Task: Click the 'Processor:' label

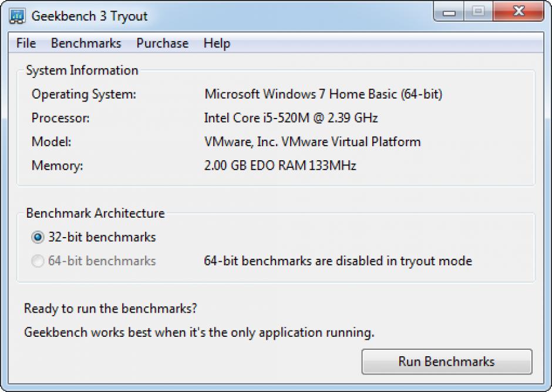Action: (x=60, y=118)
